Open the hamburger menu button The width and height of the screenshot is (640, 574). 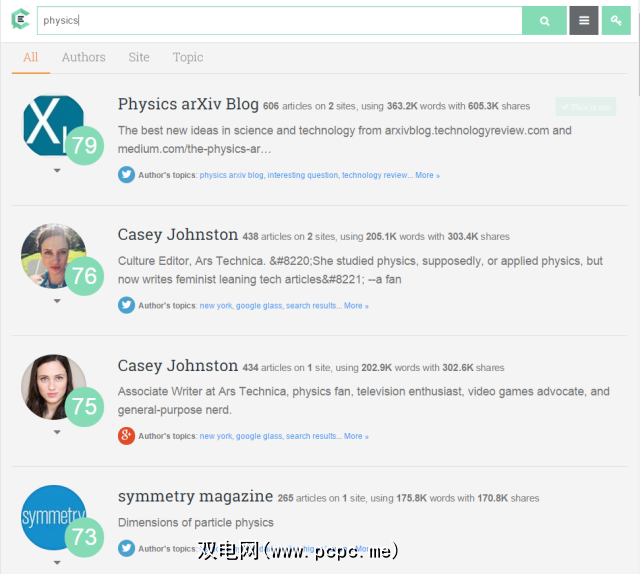pos(584,20)
